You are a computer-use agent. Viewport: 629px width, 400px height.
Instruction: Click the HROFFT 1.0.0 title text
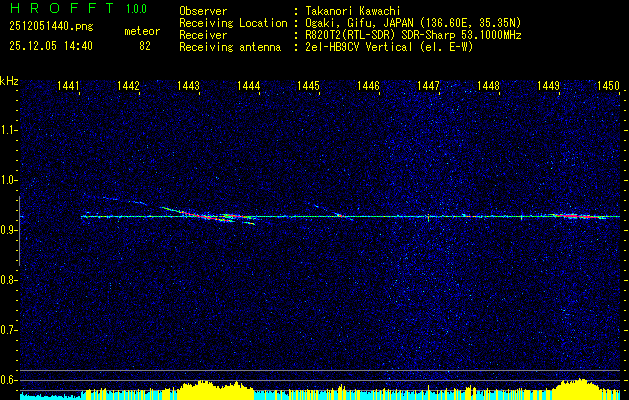[x=78, y=8]
